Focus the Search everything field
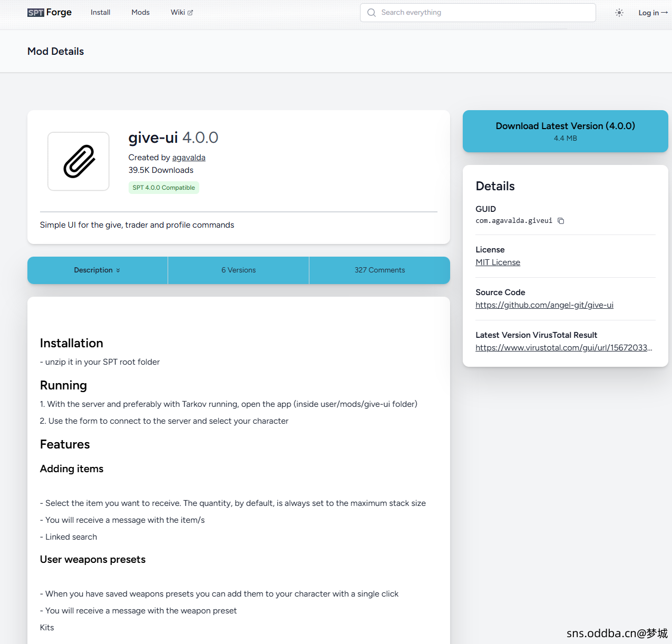This screenshot has width=672, height=644. click(485, 13)
